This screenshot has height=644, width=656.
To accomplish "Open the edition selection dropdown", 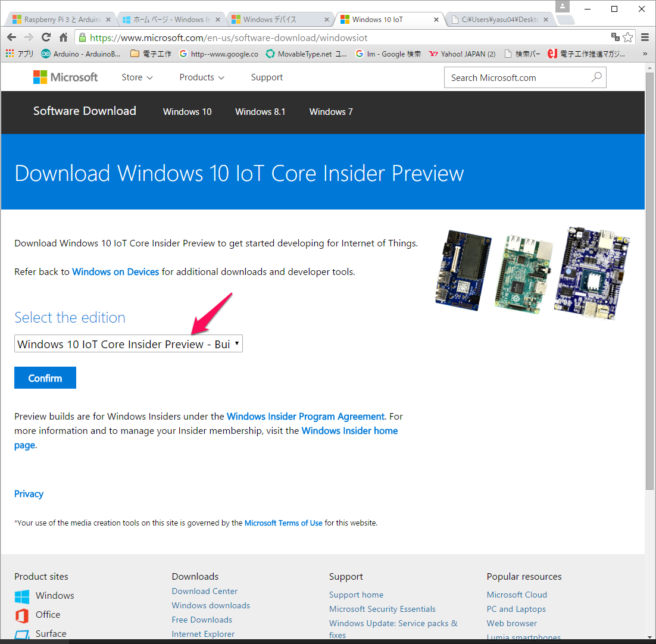I will click(x=129, y=344).
